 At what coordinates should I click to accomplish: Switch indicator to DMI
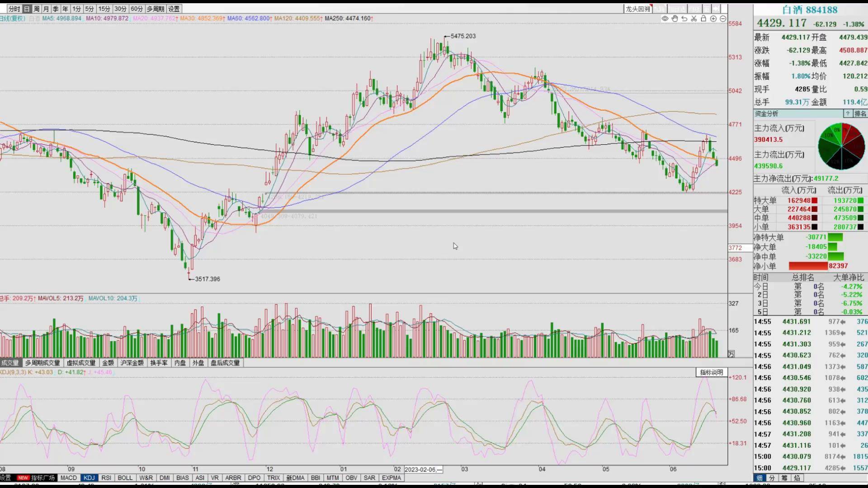pyautogui.click(x=165, y=478)
